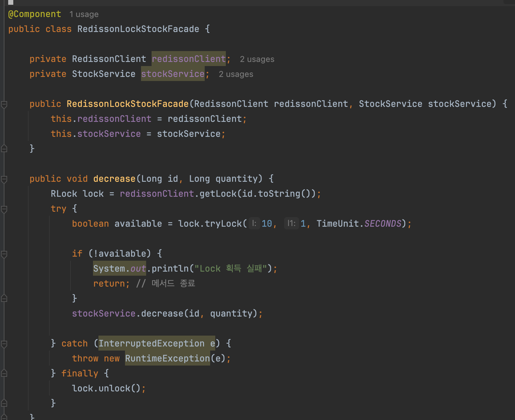
Task: Click !available condition in the if statement
Action: pos(120,254)
